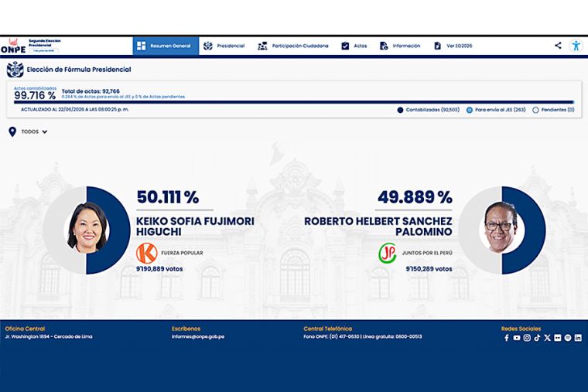Image resolution: width=588 pixels, height=392 pixels.
Task: Click the Para envío al JEE legend dot
Action: [469, 110]
